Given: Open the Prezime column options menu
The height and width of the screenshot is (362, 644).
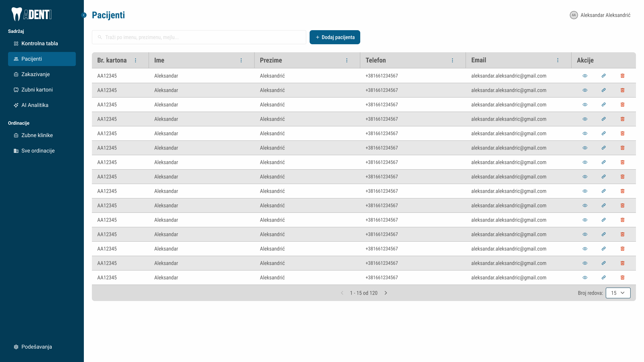Looking at the screenshot, I should click(x=347, y=60).
